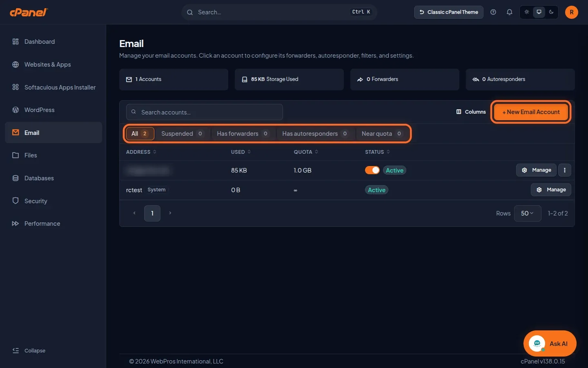Switch to dark theme moon icon
588x368 pixels.
[551, 12]
